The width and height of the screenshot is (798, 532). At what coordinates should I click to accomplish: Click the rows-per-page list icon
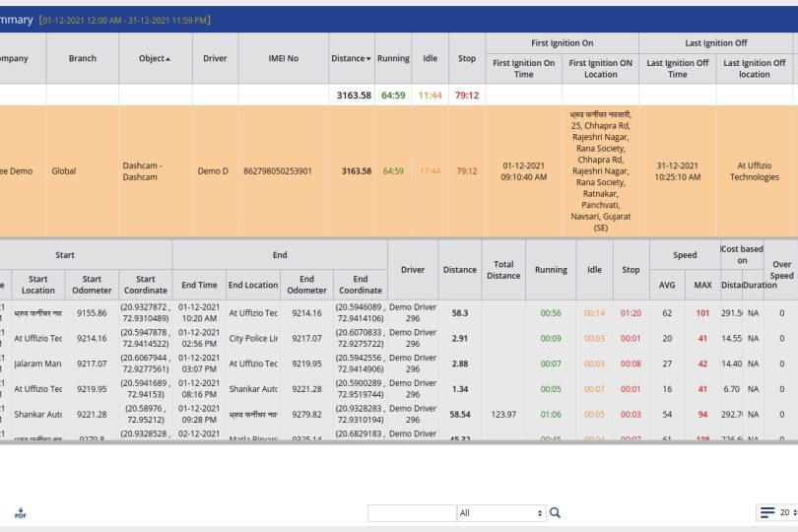click(767, 512)
